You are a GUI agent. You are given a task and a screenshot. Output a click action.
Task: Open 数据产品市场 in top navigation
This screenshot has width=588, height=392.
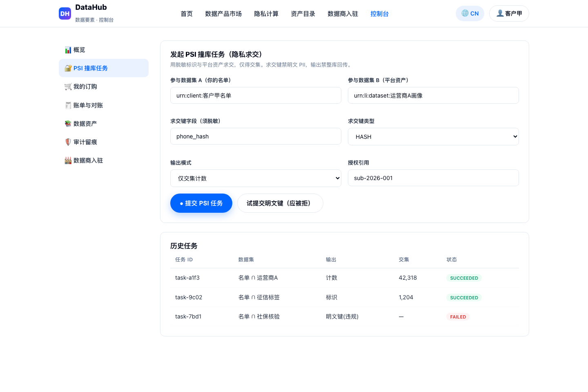coord(223,14)
